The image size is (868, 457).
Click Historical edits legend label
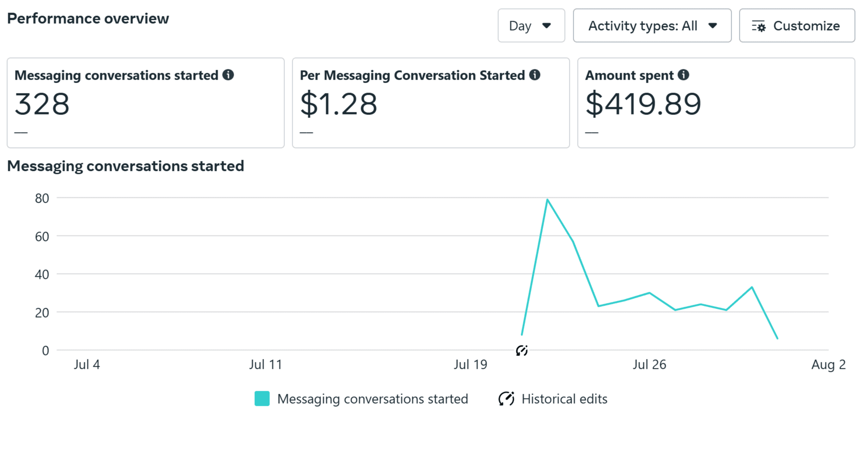[564, 399]
